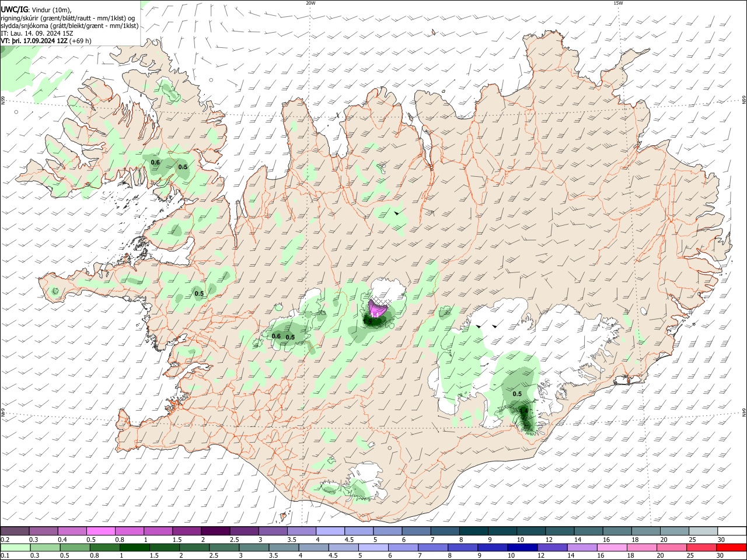Click the 0.1 label on the rain scale
The width and height of the screenshot is (747, 560).
[x=5, y=556]
